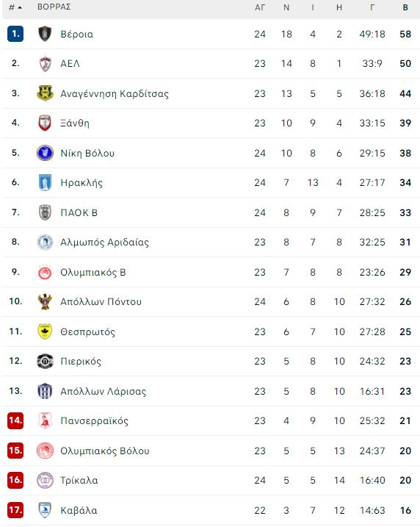Open the Πανσερραϊκός team name link
420x527 pixels.
tap(94, 421)
